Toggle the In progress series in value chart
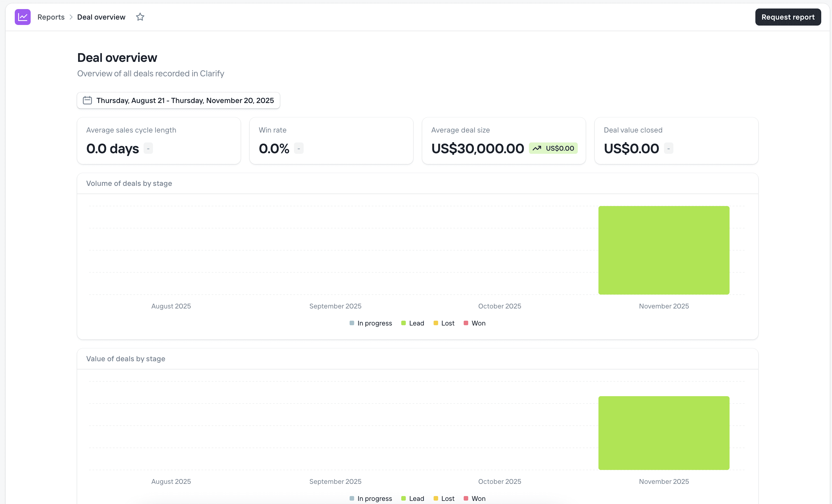832x504 pixels. (370, 498)
